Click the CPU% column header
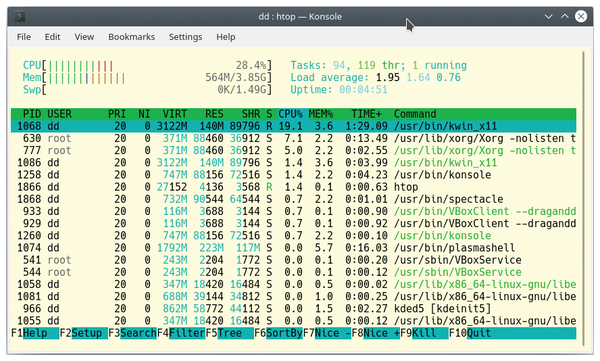The width and height of the screenshot is (600, 361). coord(290,114)
